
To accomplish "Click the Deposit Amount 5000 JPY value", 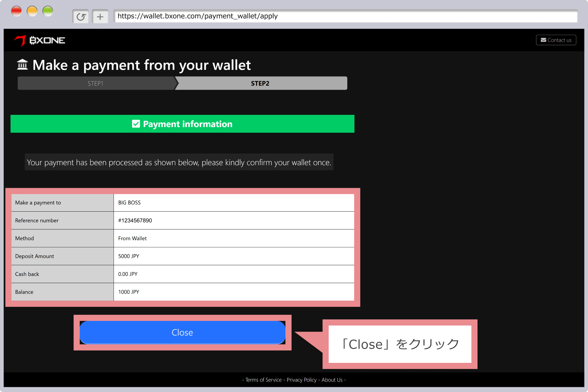I will coord(129,256).
